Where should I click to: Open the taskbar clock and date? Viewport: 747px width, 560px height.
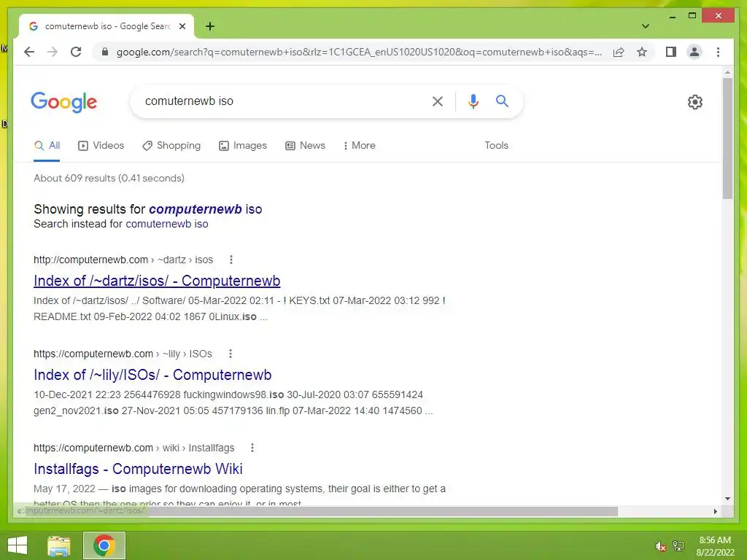[715, 546]
